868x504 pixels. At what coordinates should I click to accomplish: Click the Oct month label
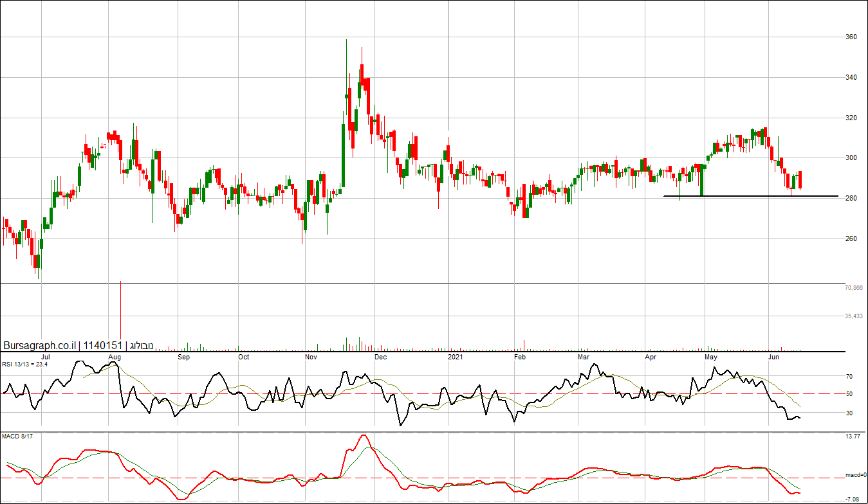[244, 356]
